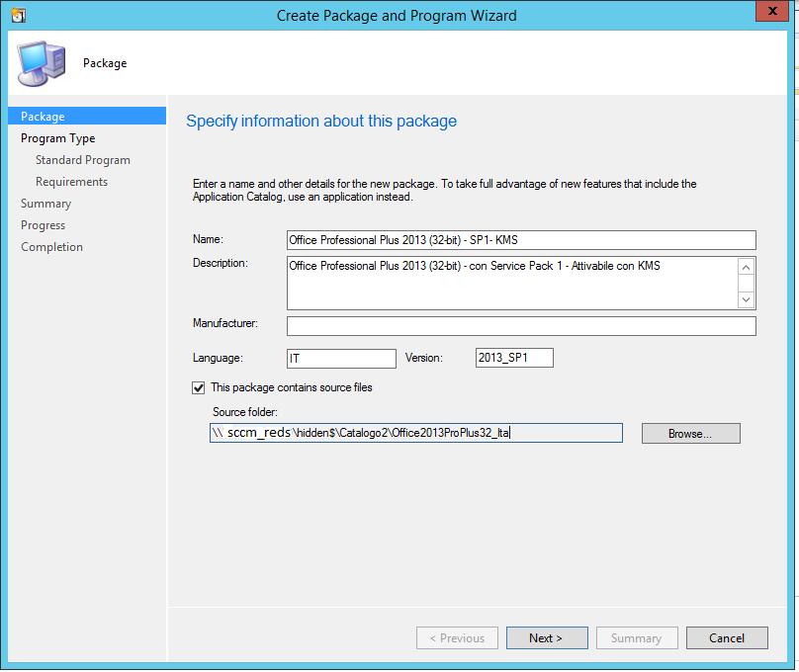Click the Name input field
The image size is (799, 672).
click(521, 240)
